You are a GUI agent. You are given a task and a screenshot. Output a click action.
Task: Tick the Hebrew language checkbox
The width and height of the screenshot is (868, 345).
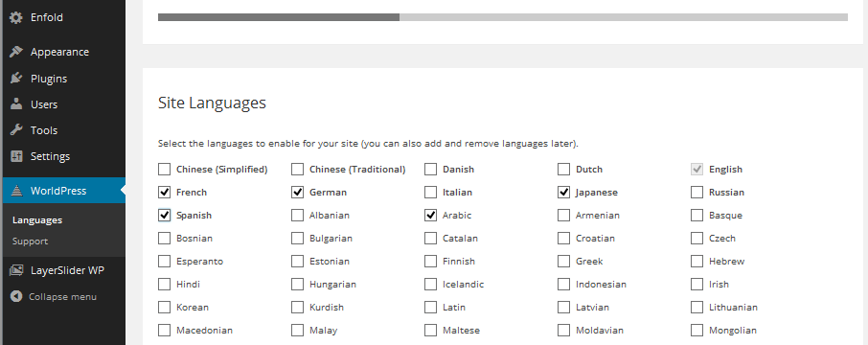click(x=697, y=261)
